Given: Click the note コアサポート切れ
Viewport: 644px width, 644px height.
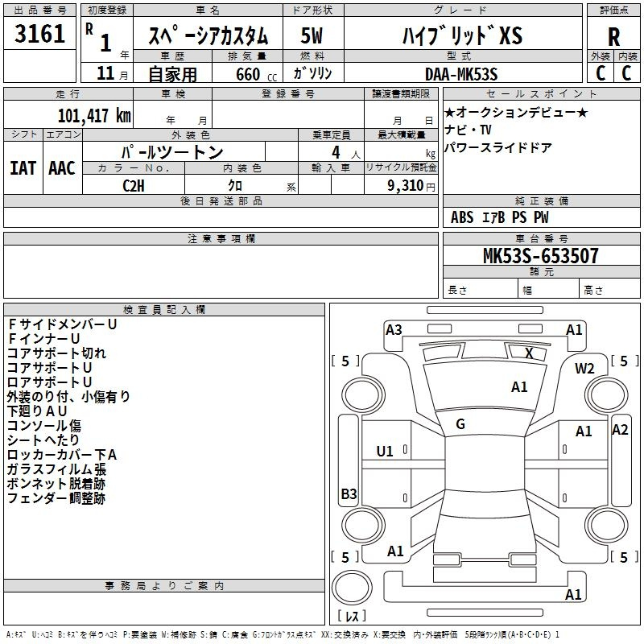Looking at the screenshot, I should tap(56, 353).
